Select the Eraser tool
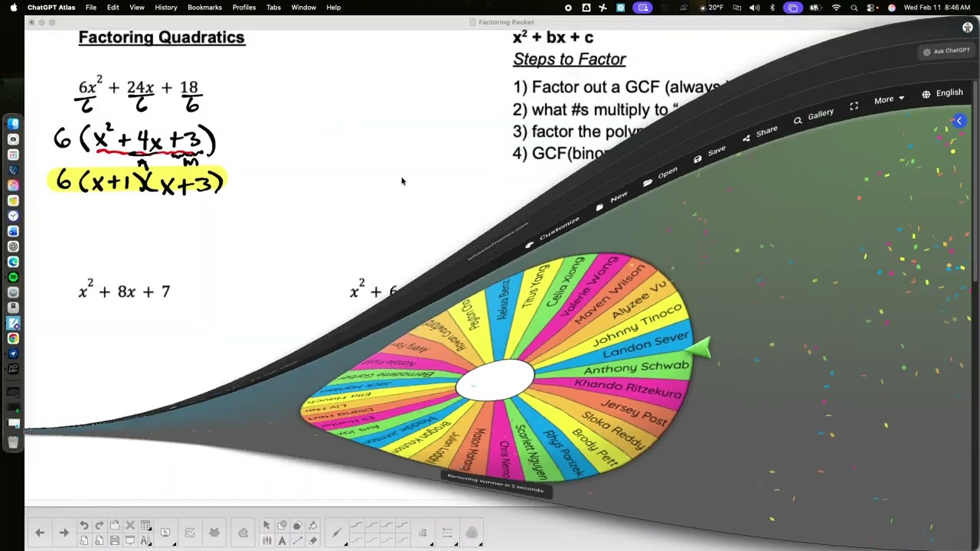 [312, 540]
